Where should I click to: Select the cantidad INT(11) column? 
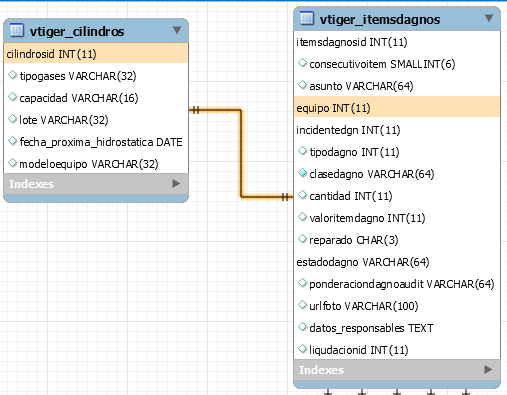pos(397,196)
